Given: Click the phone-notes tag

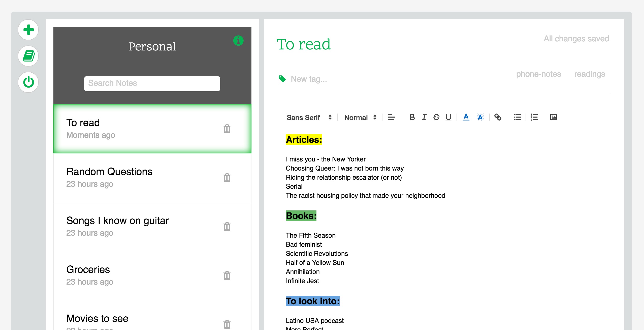Looking at the screenshot, I should (538, 74).
